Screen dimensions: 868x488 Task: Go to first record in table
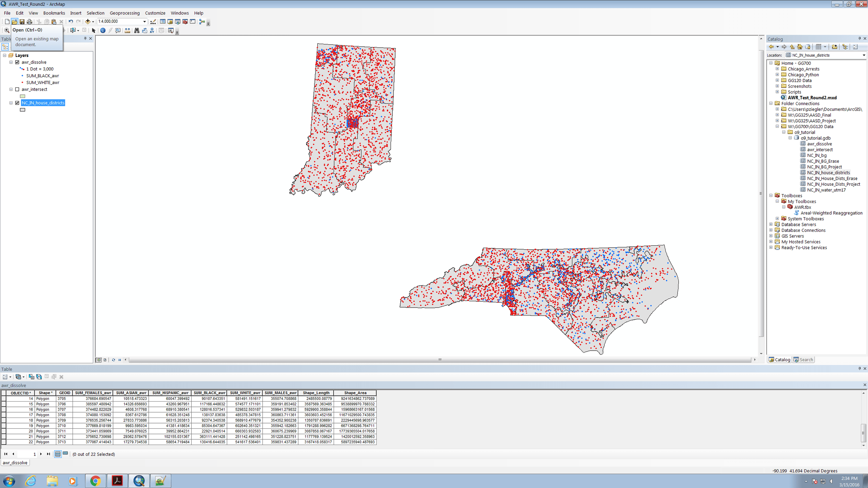pos(6,454)
